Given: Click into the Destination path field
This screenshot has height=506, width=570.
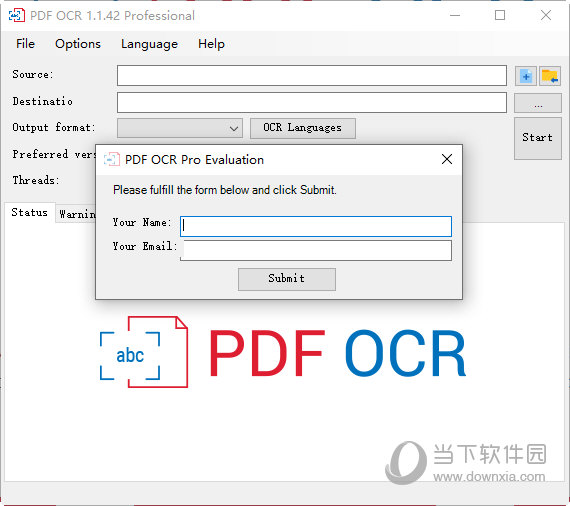Looking at the screenshot, I should [x=312, y=103].
